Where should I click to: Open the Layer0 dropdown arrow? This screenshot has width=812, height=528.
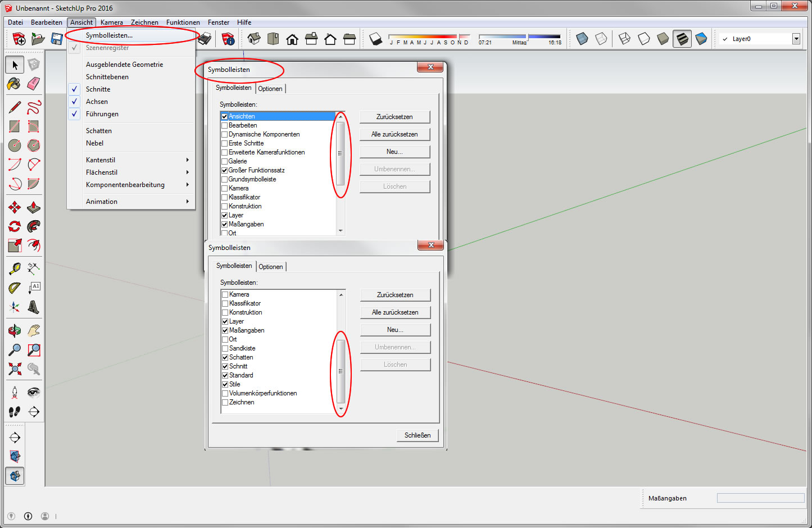pyautogui.click(x=796, y=39)
